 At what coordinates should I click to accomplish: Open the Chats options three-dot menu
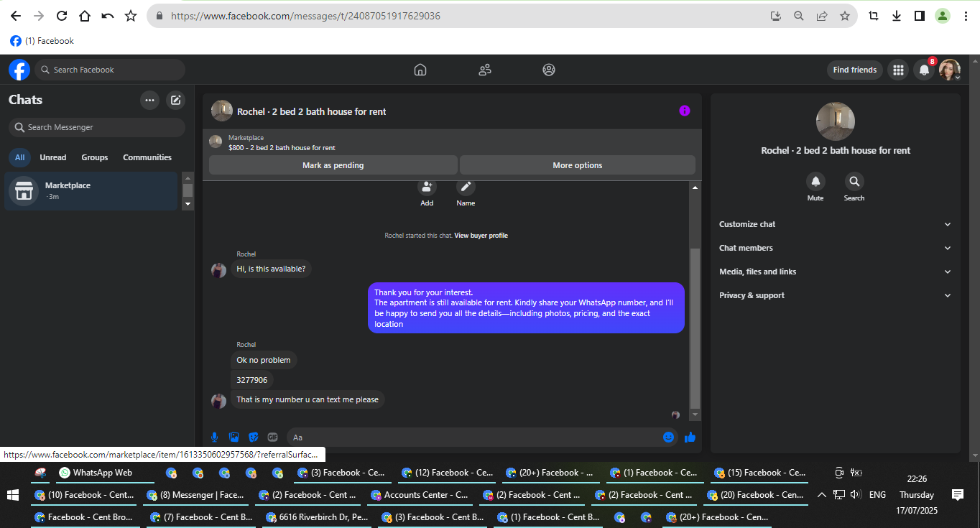149,100
